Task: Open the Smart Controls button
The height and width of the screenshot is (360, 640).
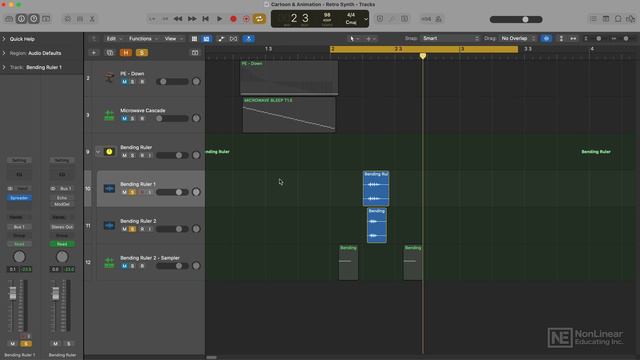Action: [68, 19]
